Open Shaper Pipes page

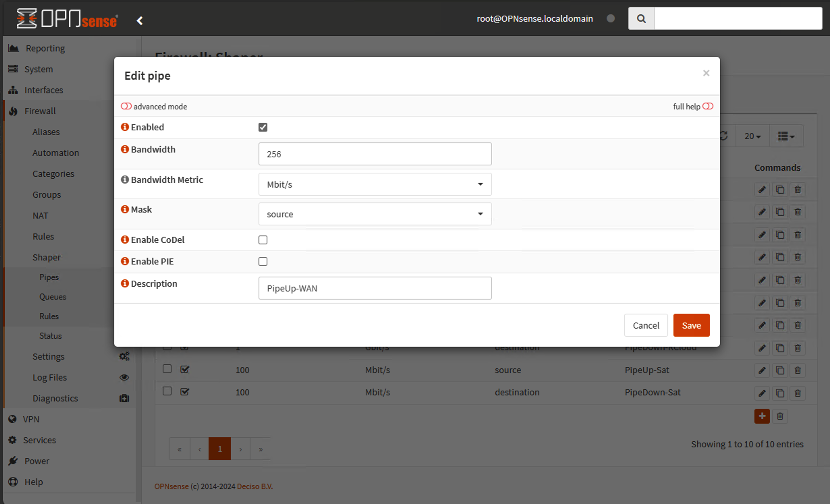click(49, 277)
